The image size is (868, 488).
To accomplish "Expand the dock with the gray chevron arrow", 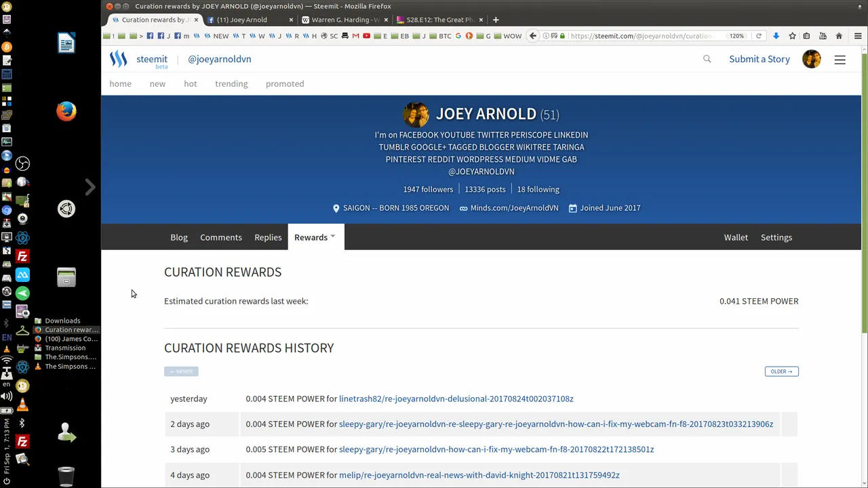I will (x=90, y=186).
